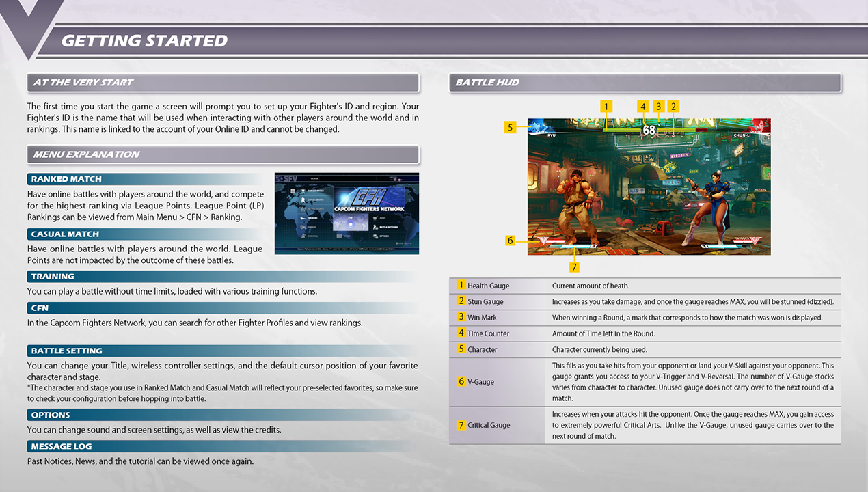This screenshot has height=492, width=868.
Task: Select the Survival runner icon in menu screenshot
Action: tap(303, 236)
